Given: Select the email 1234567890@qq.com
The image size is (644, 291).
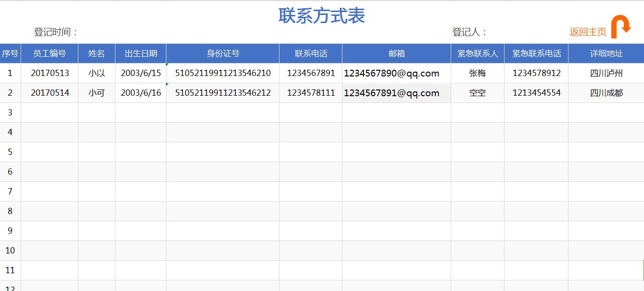Looking at the screenshot, I should click(x=391, y=73).
